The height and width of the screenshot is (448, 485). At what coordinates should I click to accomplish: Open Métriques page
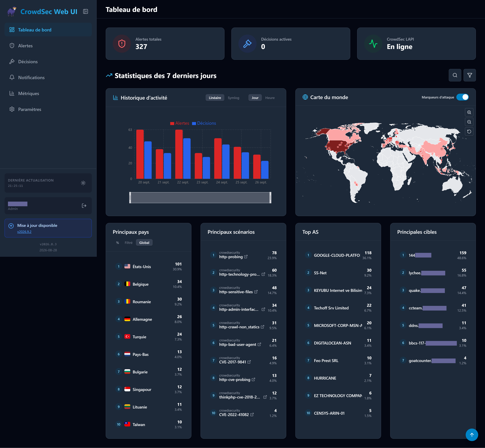coord(48,93)
